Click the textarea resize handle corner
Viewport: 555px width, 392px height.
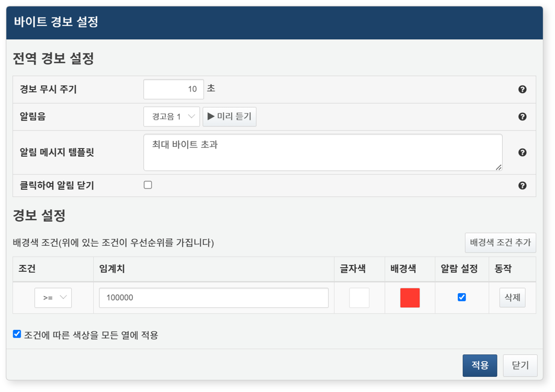click(499, 167)
